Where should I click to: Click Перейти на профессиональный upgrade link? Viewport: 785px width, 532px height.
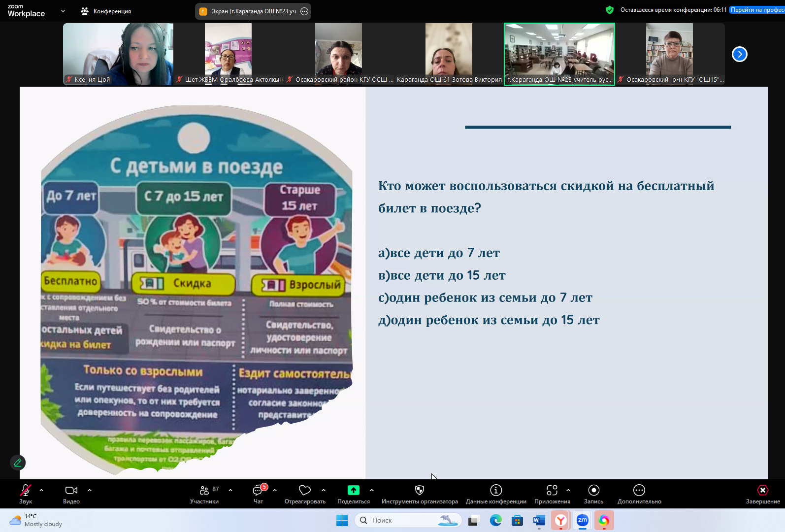click(x=757, y=10)
